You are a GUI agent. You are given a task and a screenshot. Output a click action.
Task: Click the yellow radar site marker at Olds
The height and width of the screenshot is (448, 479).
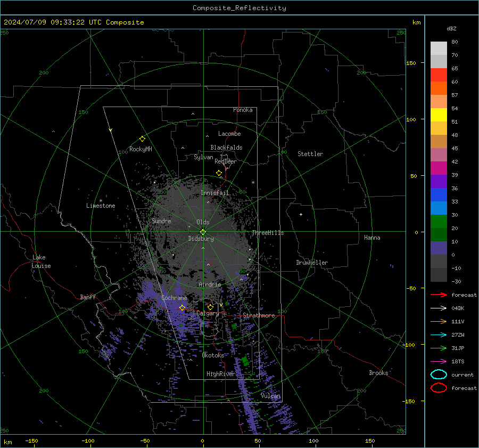click(203, 232)
